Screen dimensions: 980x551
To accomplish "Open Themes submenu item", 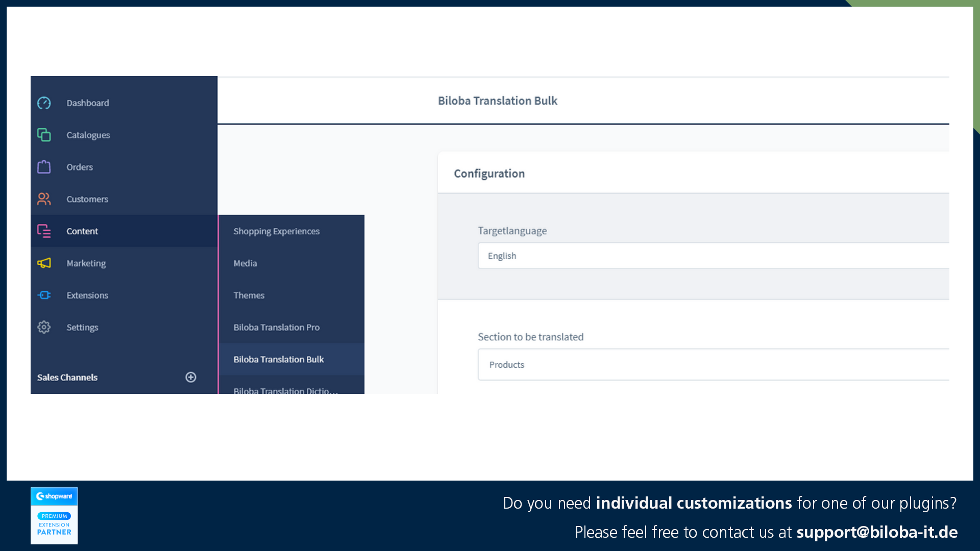I will 291,295.
